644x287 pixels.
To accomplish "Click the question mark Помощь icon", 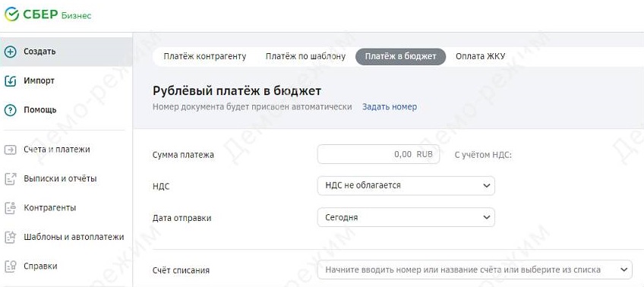I will pos(11,110).
